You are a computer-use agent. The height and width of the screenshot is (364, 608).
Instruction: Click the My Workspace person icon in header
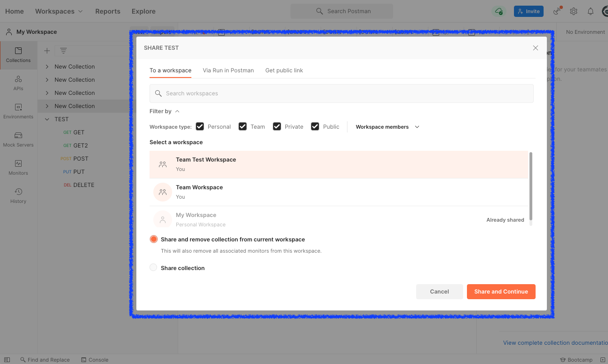[x=9, y=32]
